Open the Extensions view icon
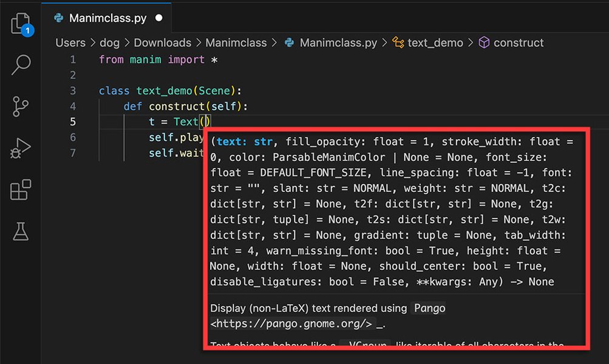 click(x=21, y=190)
